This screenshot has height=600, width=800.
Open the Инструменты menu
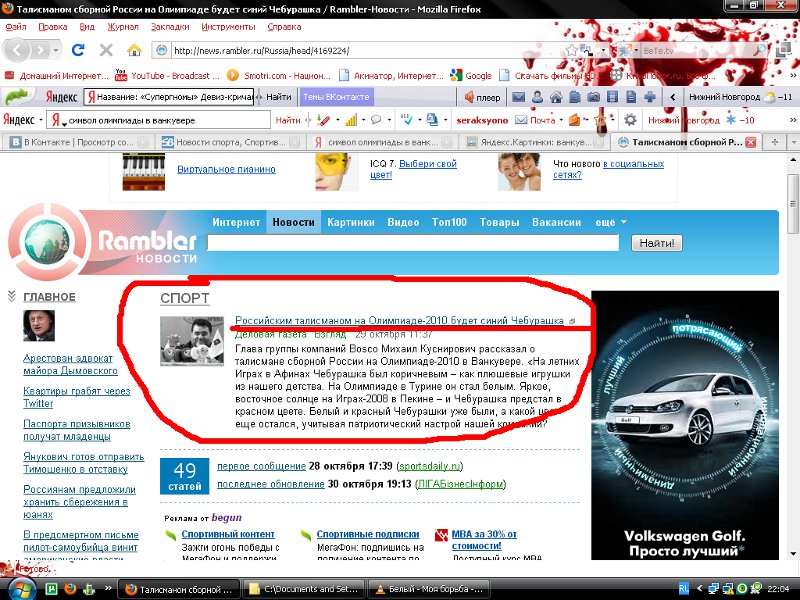pyautogui.click(x=228, y=27)
